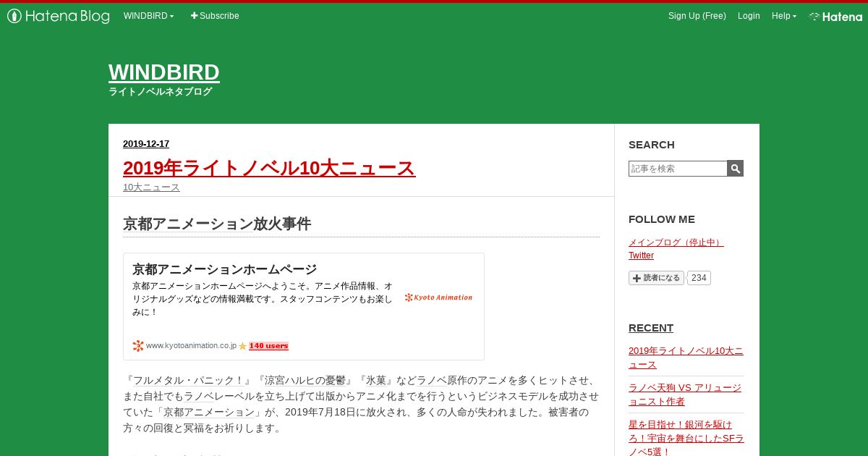The height and width of the screenshot is (456, 868).
Task: Expand the WINDBIRD dropdown in top bar
Action: [148, 16]
